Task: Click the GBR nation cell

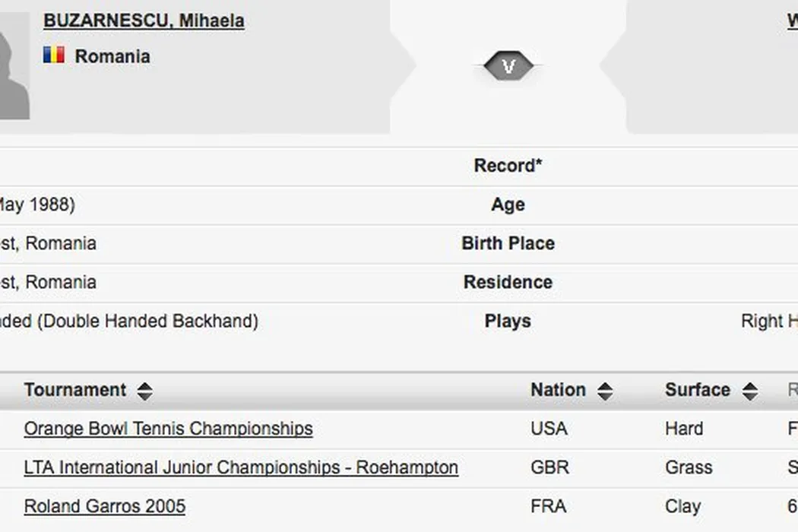Action: pyautogui.click(x=549, y=467)
